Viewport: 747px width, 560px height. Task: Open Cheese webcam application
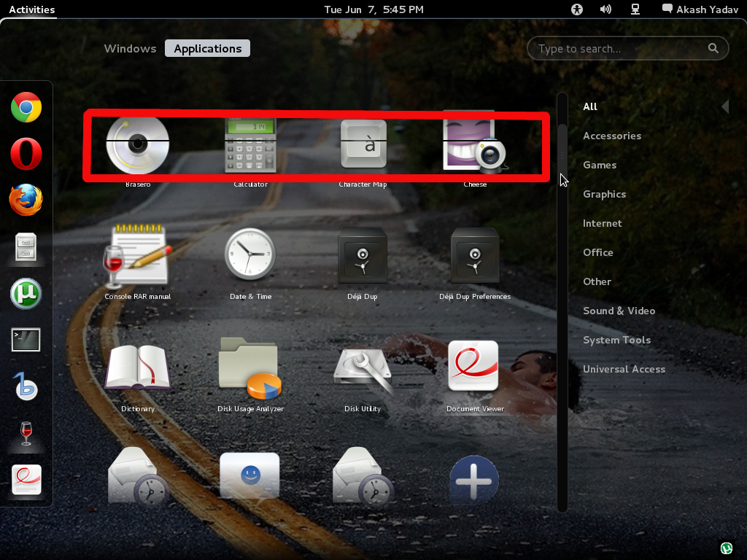pyautogui.click(x=474, y=145)
